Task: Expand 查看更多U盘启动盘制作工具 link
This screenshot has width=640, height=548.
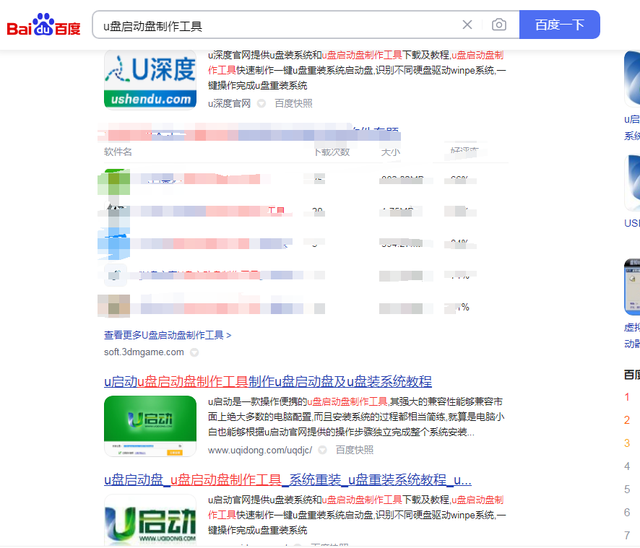Action: click(x=167, y=335)
